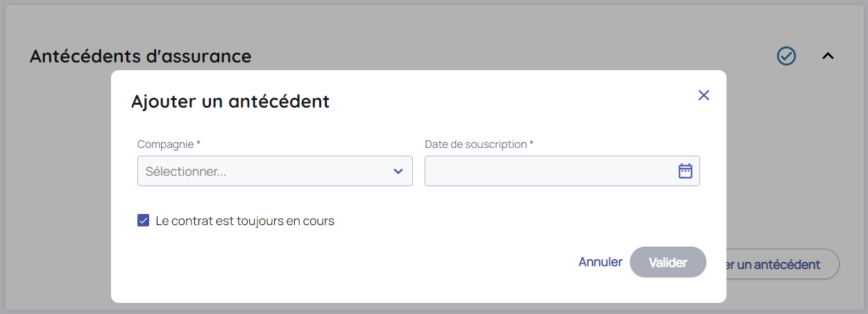This screenshot has height=314, width=868.
Task: Click the required asterisk beside Compagnie
Action: pos(198,144)
